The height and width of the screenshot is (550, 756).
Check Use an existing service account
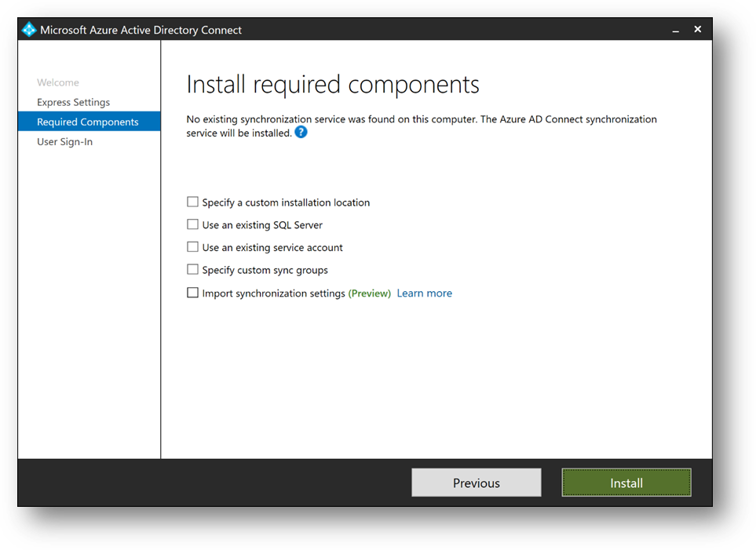(x=192, y=247)
